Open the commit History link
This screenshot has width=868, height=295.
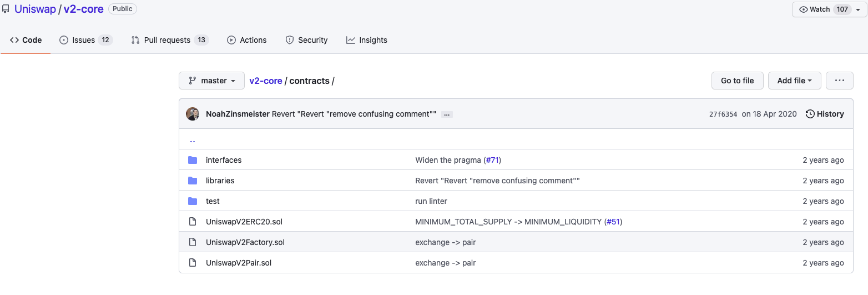pos(825,114)
